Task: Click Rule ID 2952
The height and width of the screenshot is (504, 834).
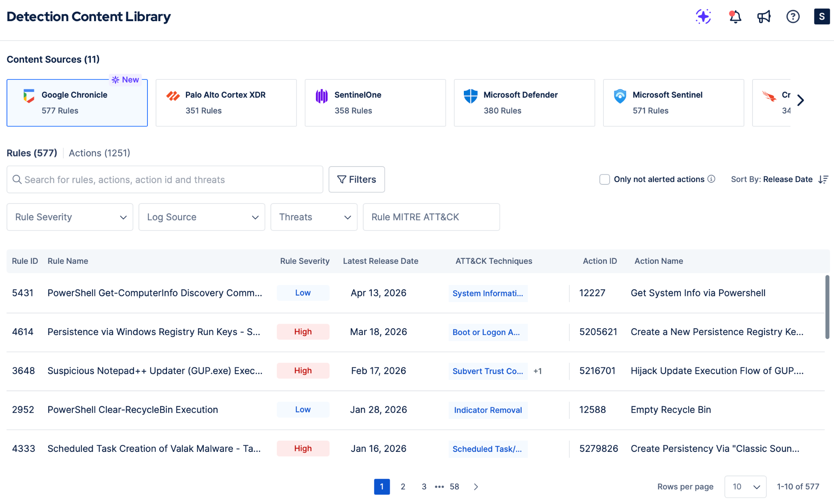Action: 23,410
